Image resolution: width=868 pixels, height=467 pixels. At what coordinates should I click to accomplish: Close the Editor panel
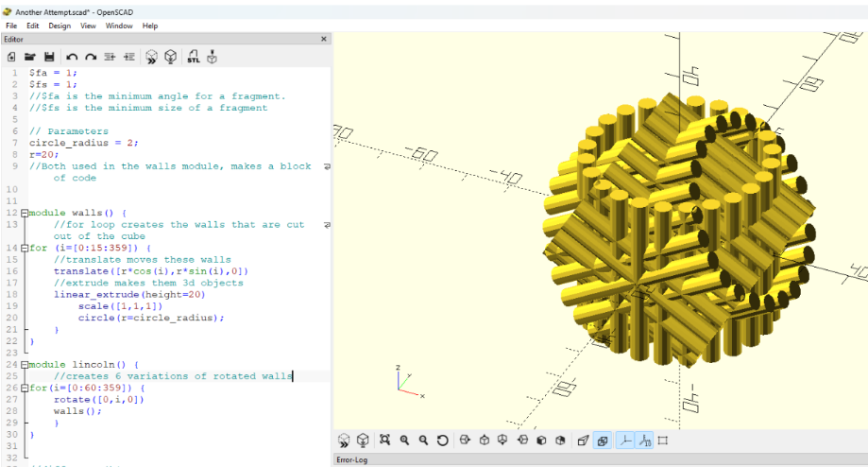324,40
